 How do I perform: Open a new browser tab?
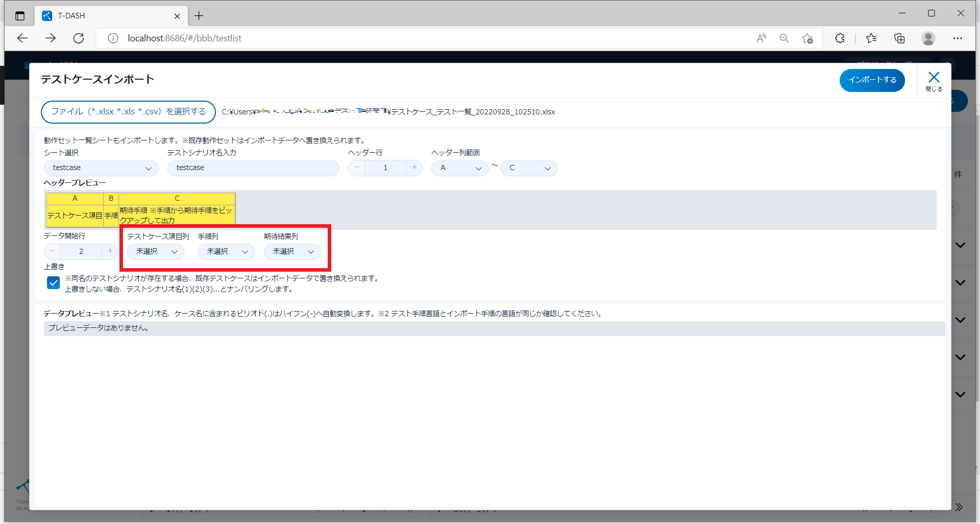pyautogui.click(x=199, y=16)
